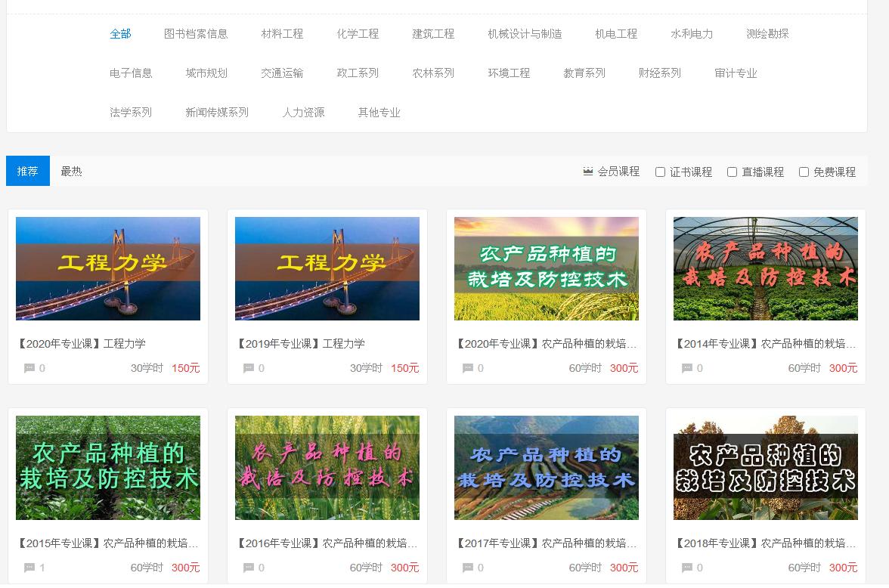
Task: Click 300元 price on 2018年专业课 card
Action: [843, 568]
